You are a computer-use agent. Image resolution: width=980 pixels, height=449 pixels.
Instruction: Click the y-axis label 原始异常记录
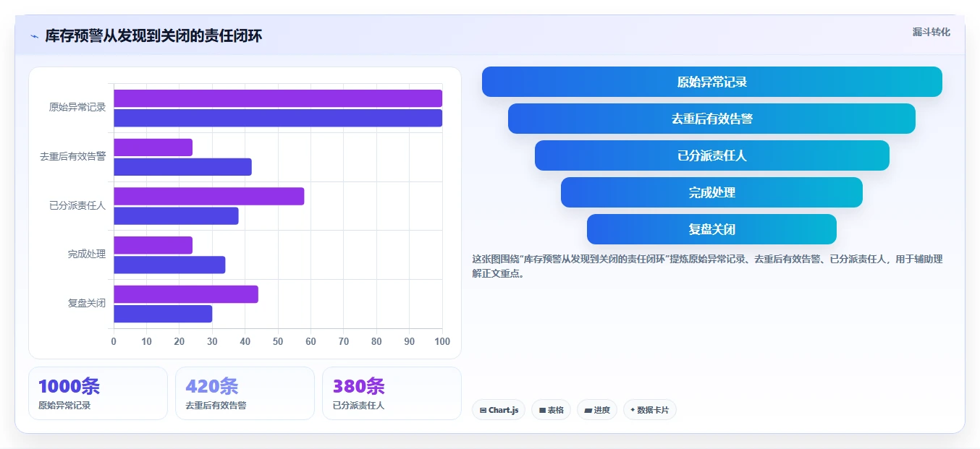(77, 108)
